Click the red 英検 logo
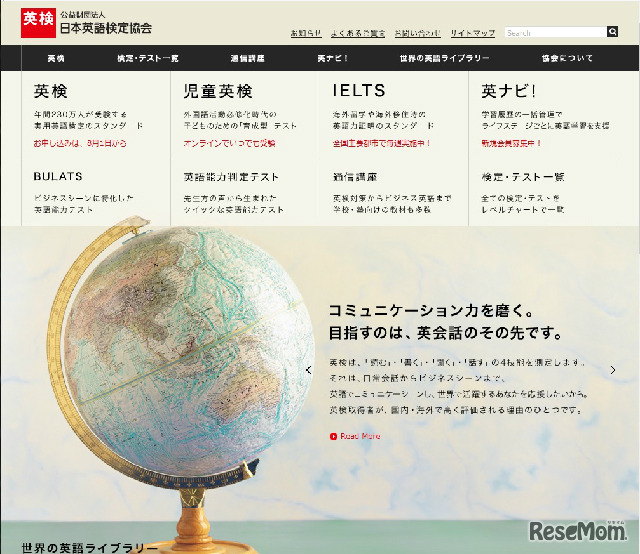Image resolution: width=640 pixels, height=554 pixels. coord(38,23)
